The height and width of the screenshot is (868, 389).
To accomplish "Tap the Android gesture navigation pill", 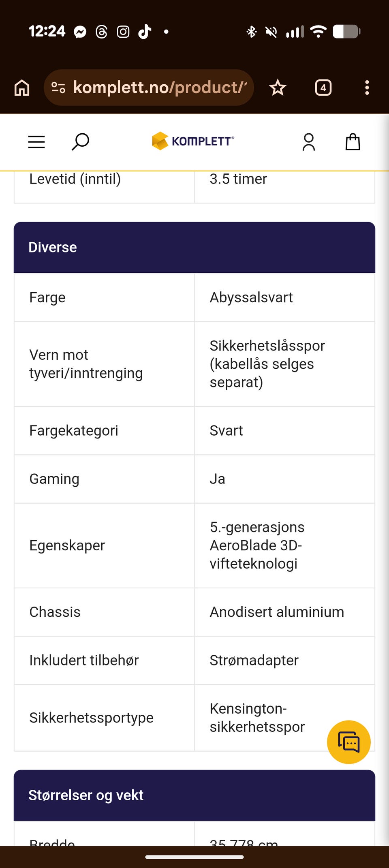I will pyautogui.click(x=194, y=857).
